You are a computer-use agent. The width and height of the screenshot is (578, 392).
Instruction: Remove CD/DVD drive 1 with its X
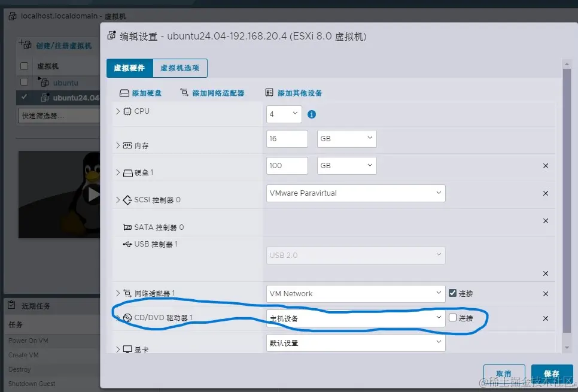(546, 318)
